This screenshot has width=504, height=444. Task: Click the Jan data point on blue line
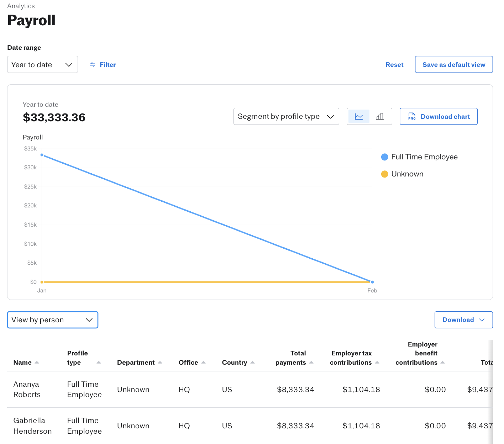point(42,155)
